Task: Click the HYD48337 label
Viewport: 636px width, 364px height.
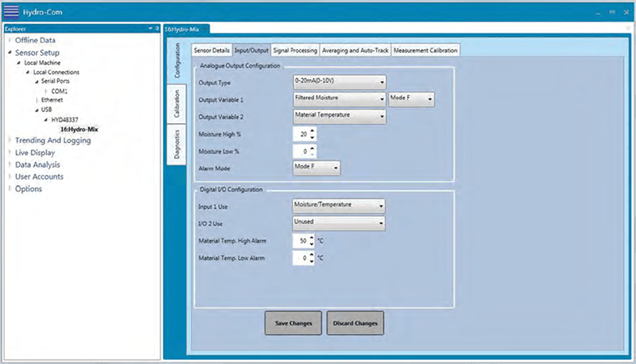Action: point(65,120)
